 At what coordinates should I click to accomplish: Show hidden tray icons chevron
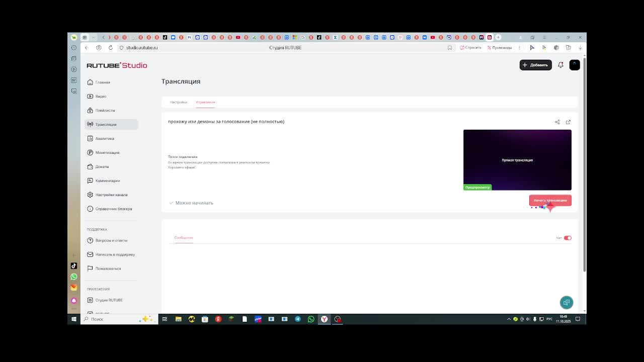(509, 319)
